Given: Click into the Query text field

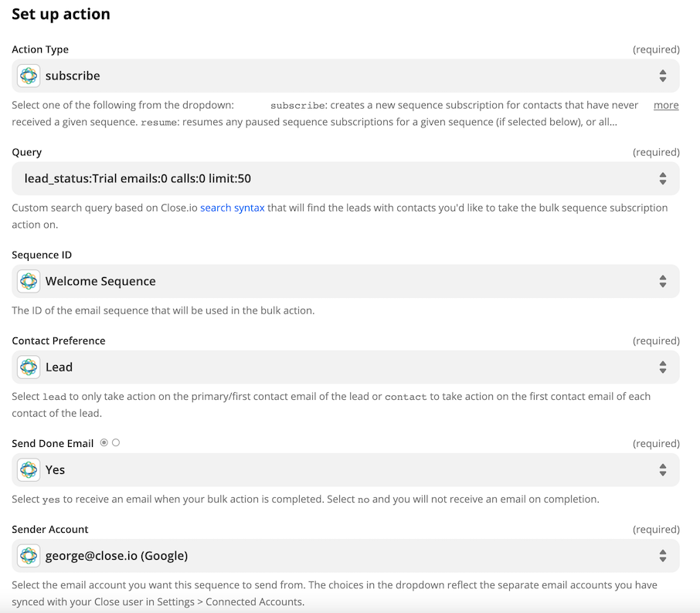Looking at the screenshot, I should [x=345, y=178].
